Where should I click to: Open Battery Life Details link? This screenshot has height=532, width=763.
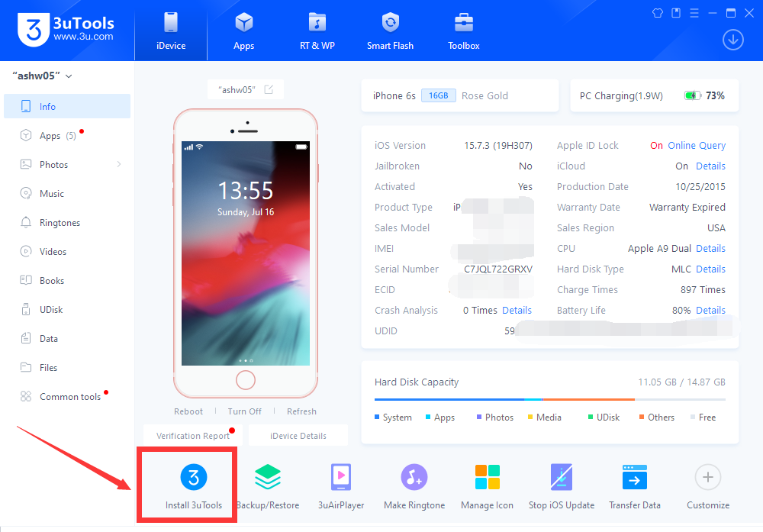pyautogui.click(x=710, y=311)
